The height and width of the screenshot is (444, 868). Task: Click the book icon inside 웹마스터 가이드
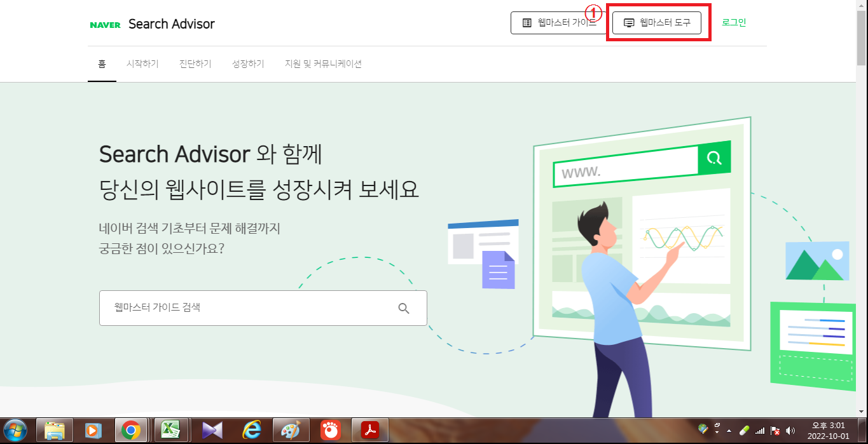527,23
